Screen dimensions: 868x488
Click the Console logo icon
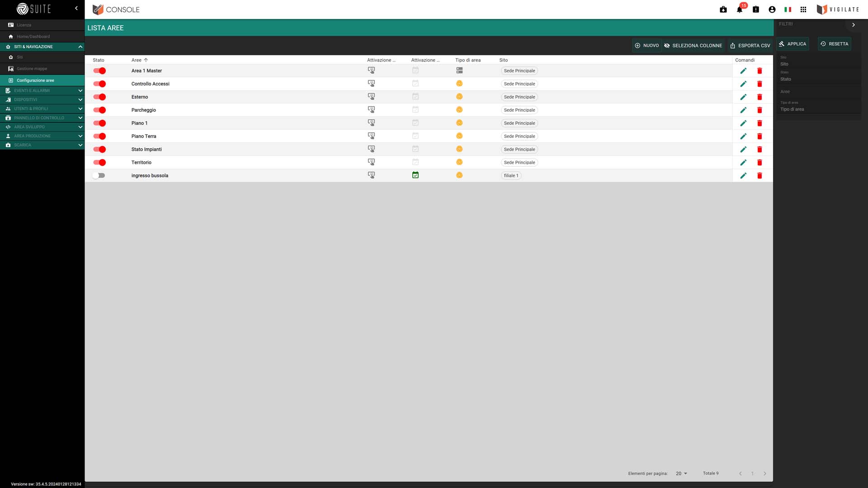point(98,9)
